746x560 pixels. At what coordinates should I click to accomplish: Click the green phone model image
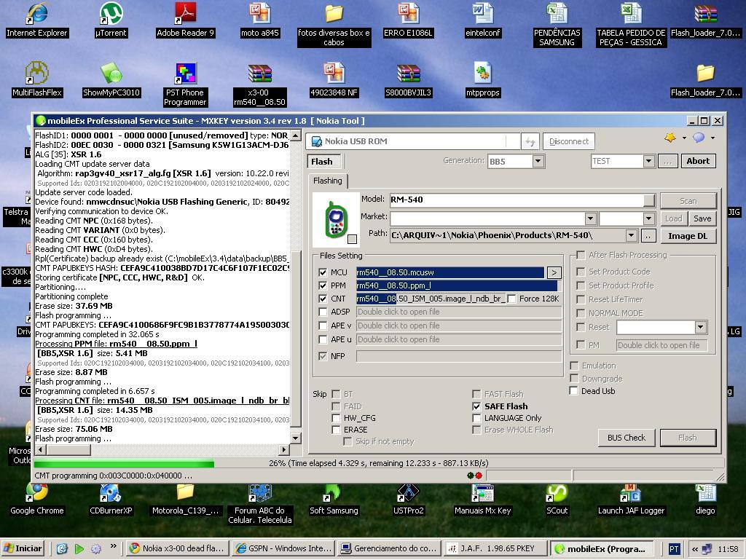(x=334, y=220)
